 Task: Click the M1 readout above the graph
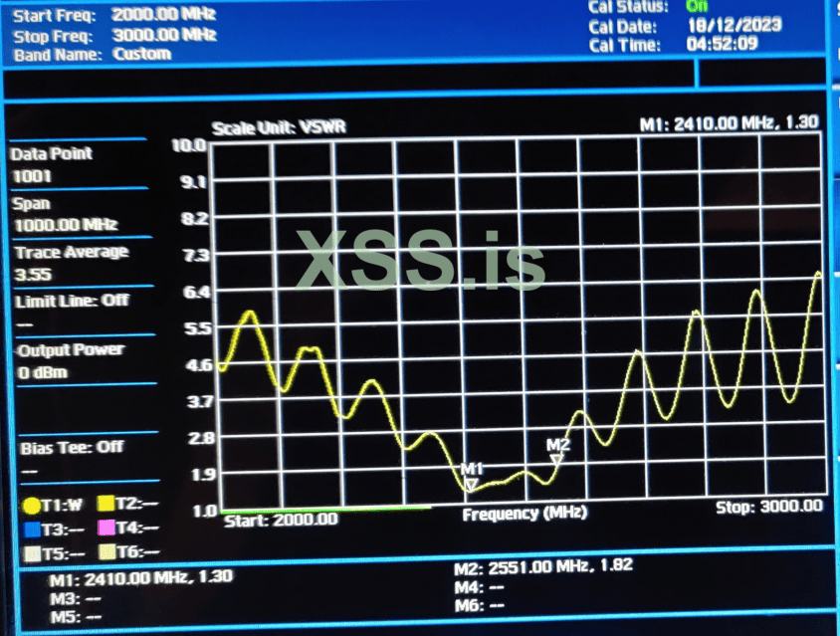point(730,123)
